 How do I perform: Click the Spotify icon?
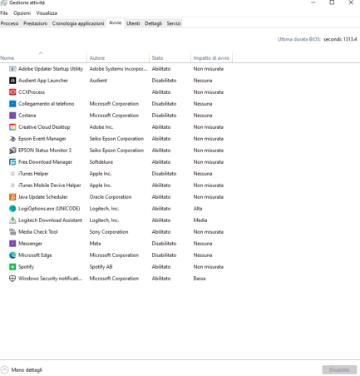coord(12,267)
